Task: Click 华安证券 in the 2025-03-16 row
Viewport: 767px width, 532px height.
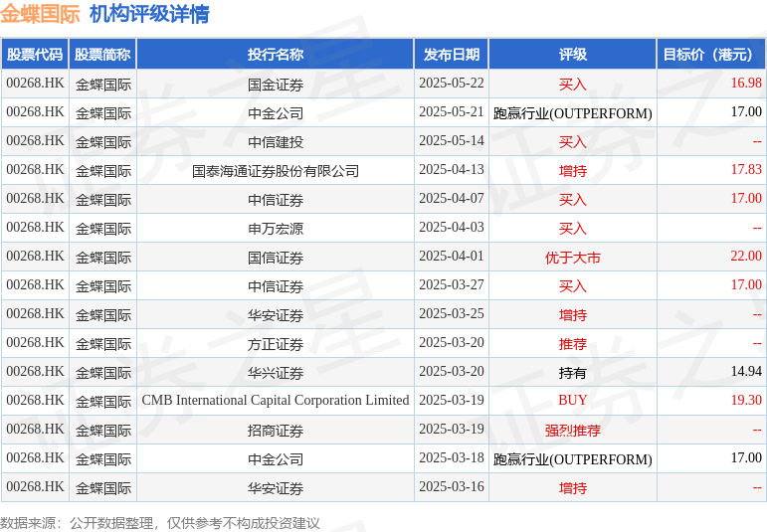Action: (x=276, y=488)
